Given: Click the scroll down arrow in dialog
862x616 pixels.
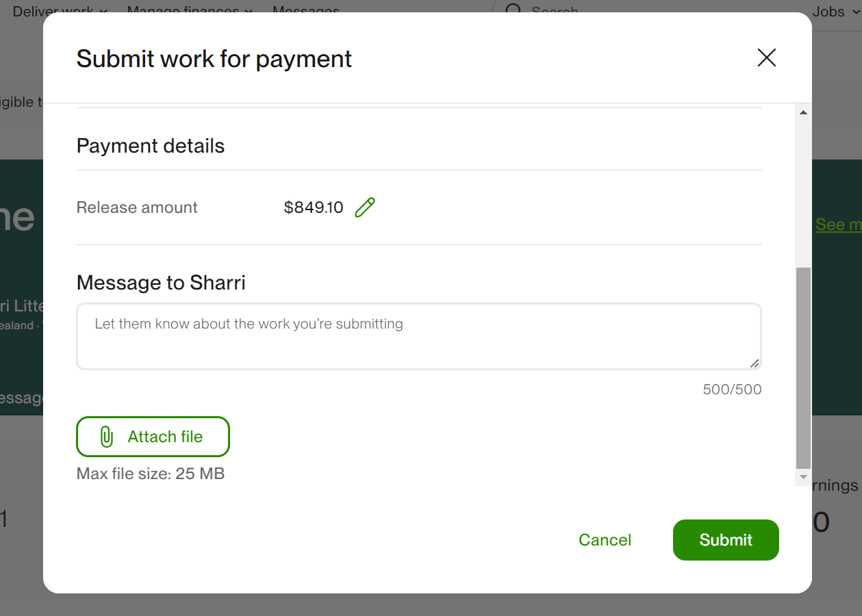Looking at the screenshot, I should pos(803,477).
